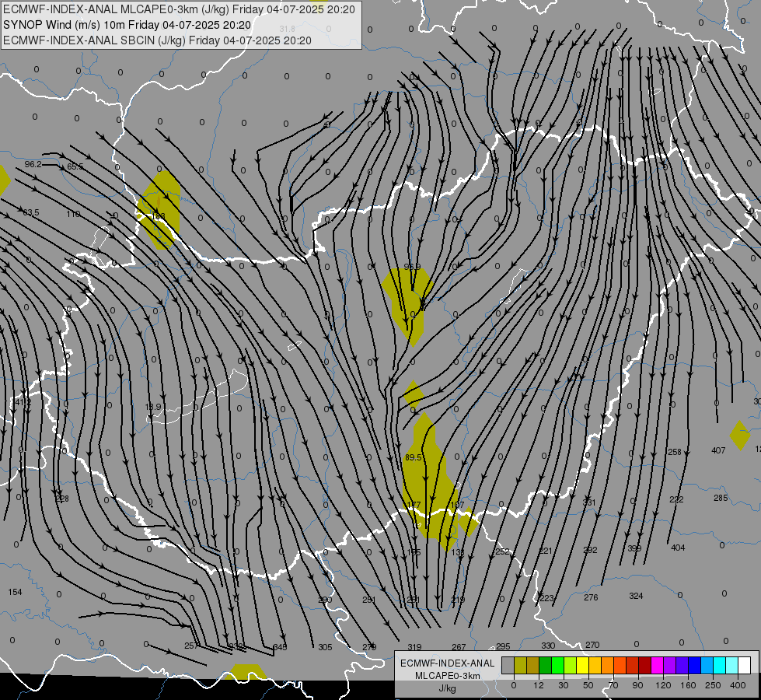Click the cyan swatch in the legend
The width and height of the screenshot is (761, 700).
(719, 665)
